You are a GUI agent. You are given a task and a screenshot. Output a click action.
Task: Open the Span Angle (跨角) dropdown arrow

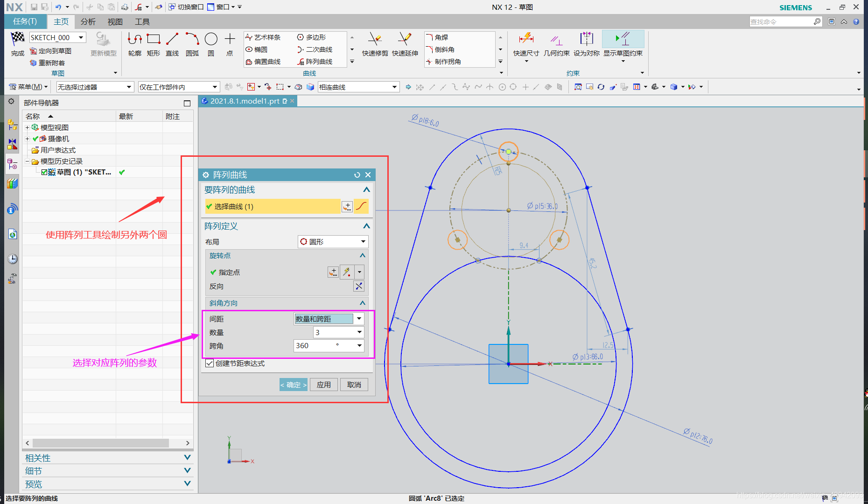tap(359, 346)
